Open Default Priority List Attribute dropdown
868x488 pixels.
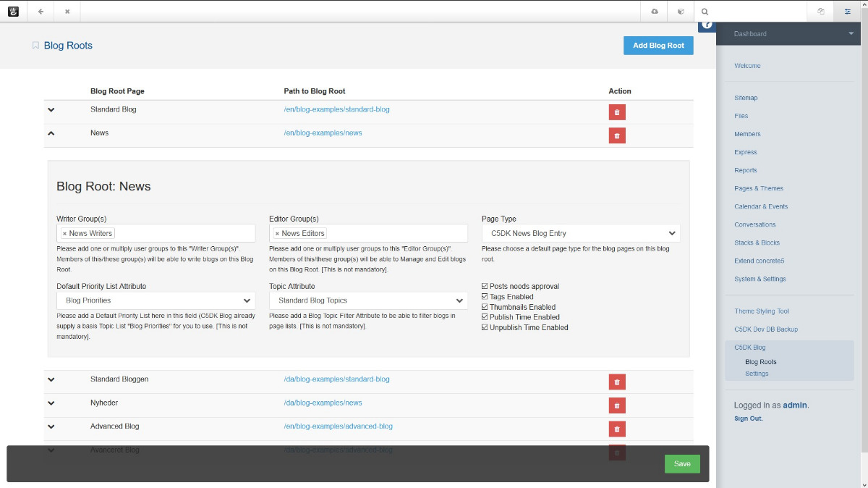tap(156, 300)
